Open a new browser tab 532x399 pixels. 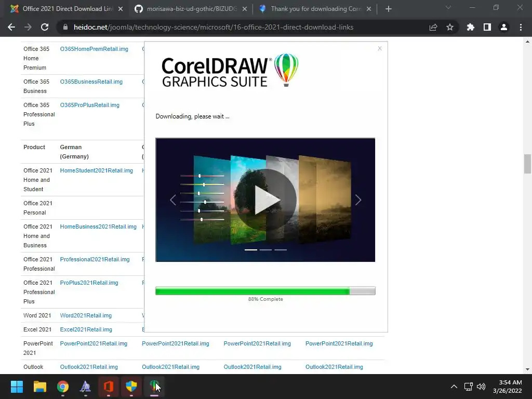coord(389,9)
